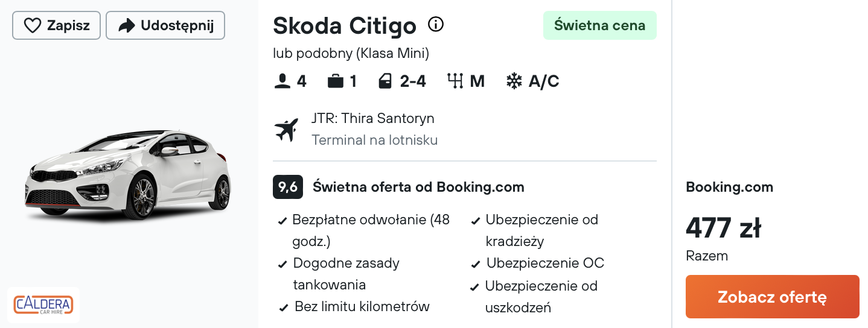868x328 pixels.
Task: Click the luggage suitcase icon
Action: click(336, 81)
